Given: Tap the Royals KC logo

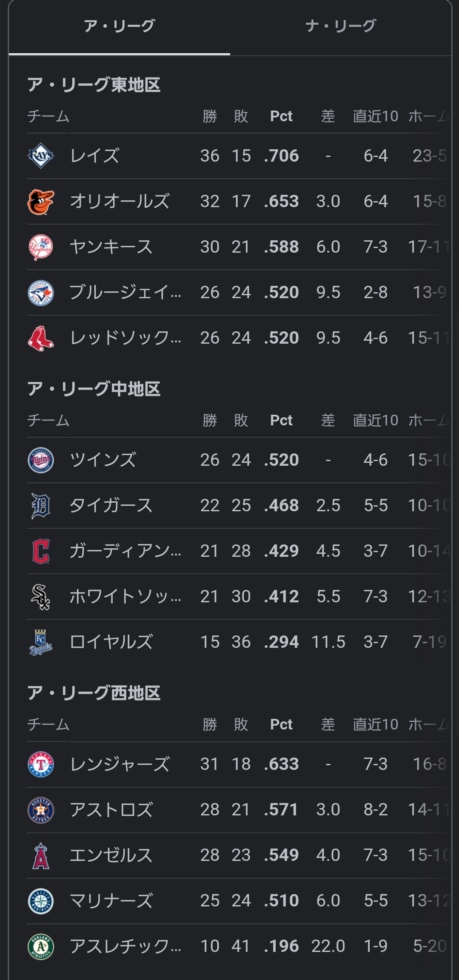Looking at the screenshot, I should pos(41,642).
